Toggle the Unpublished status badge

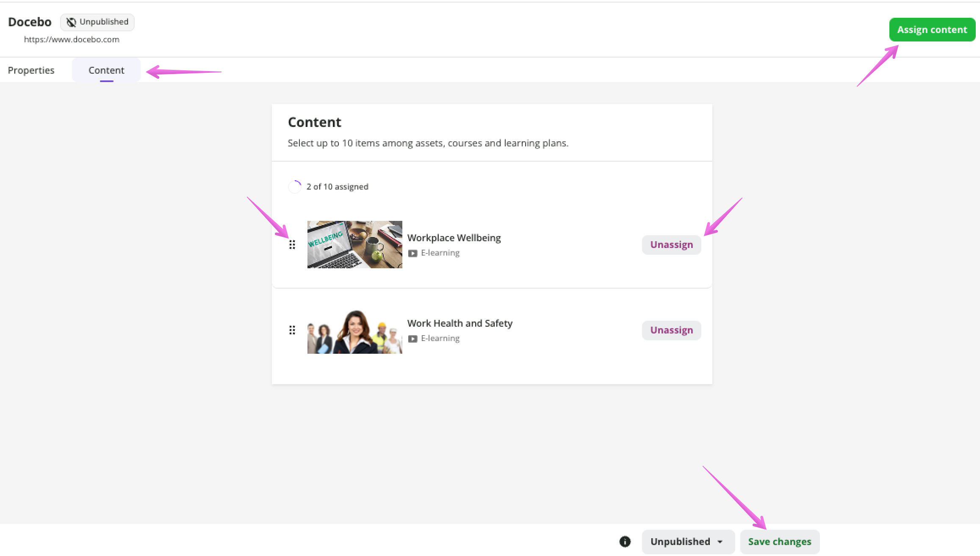97,22
